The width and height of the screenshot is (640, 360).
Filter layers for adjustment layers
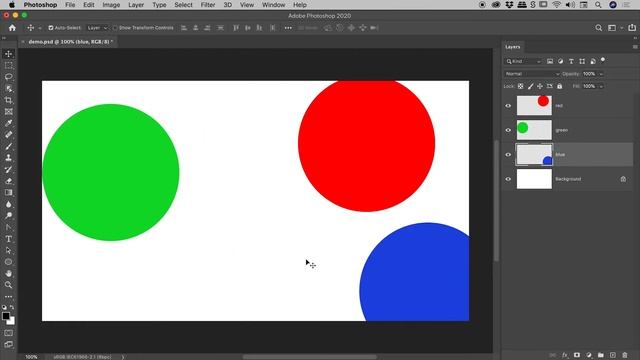coord(560,61)
